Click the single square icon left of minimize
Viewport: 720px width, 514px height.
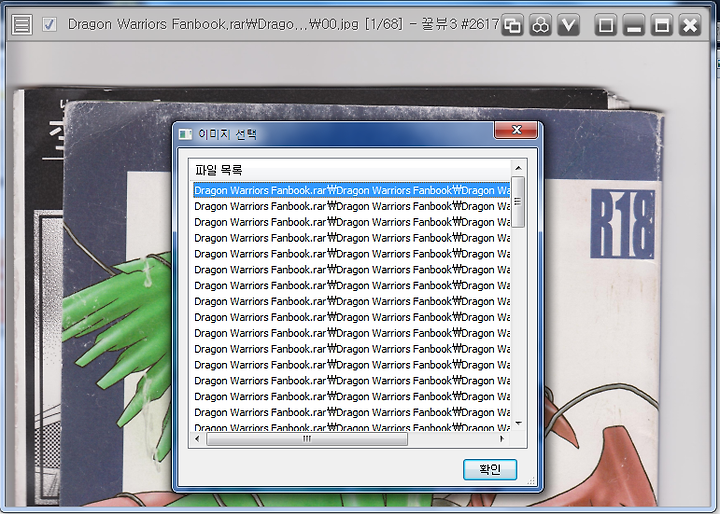pyautogui.click(x=606, y=25)
